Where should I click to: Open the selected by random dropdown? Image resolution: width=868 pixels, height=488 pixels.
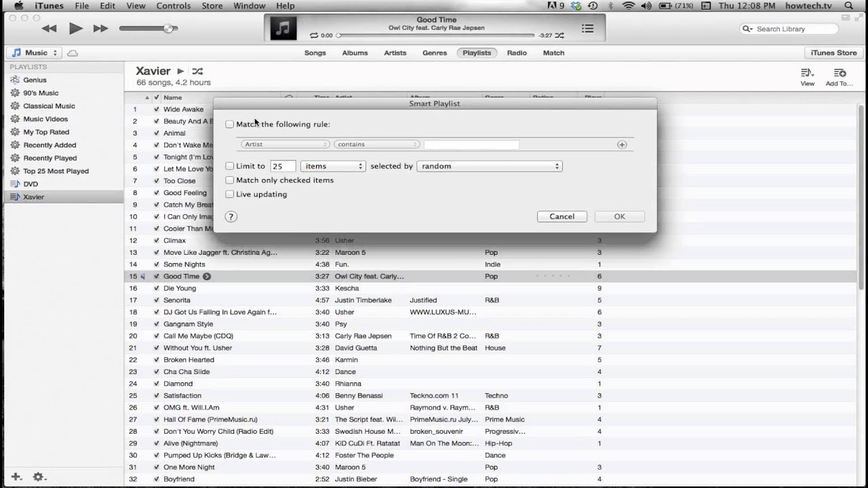[489, 166]
